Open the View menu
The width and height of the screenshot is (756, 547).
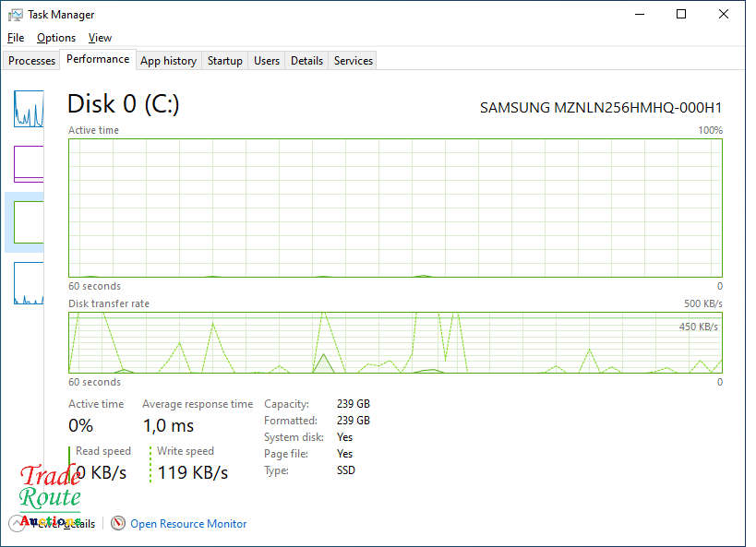pyautogui.click(x=100, y=38)
